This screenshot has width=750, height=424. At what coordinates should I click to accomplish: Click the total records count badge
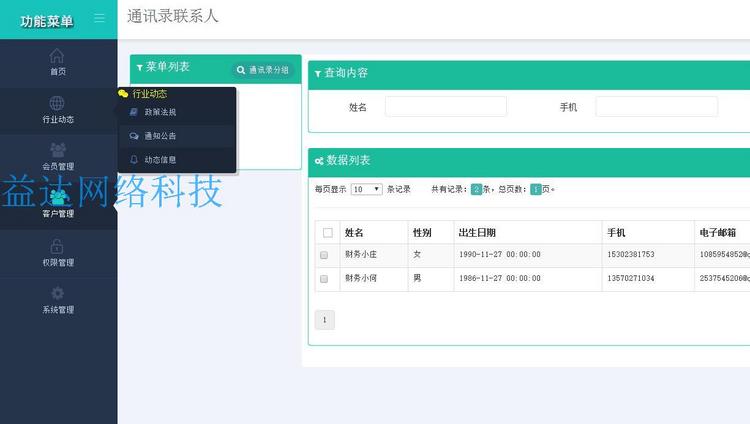pyautogui.click(x=476, y=189)
